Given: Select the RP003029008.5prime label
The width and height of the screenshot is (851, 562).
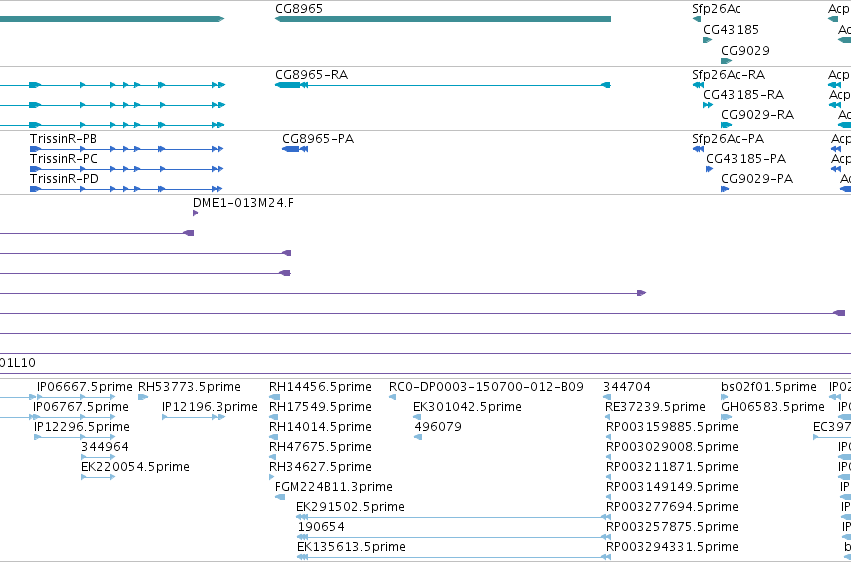Looking at the screenshot, I should coord(672,447).
